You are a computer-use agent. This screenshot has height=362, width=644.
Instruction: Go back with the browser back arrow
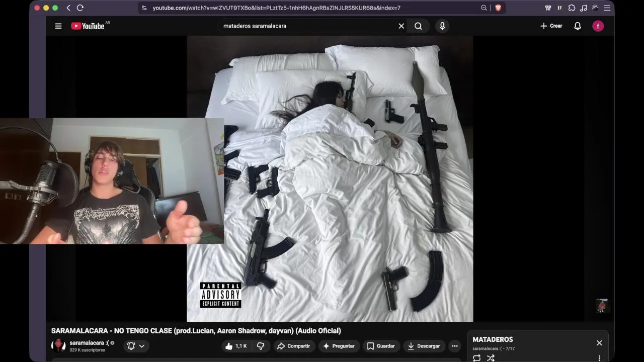tap(69, 8)
